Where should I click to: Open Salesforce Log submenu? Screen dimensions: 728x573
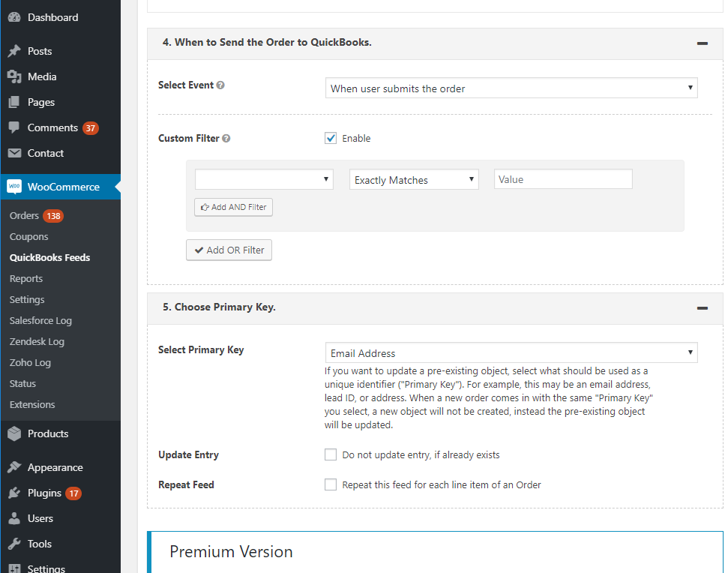point(40,320)
